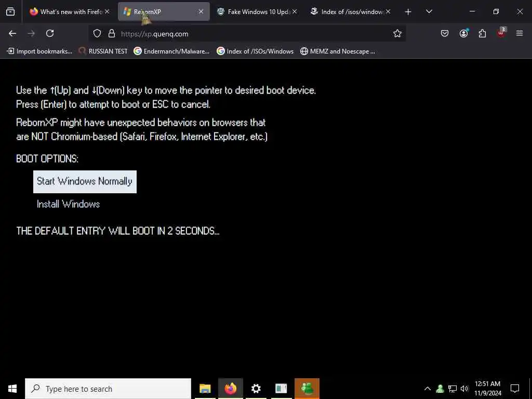Open the Extensions puzzle icon
The width and height of the screenshot is (532, 399).
482,33
